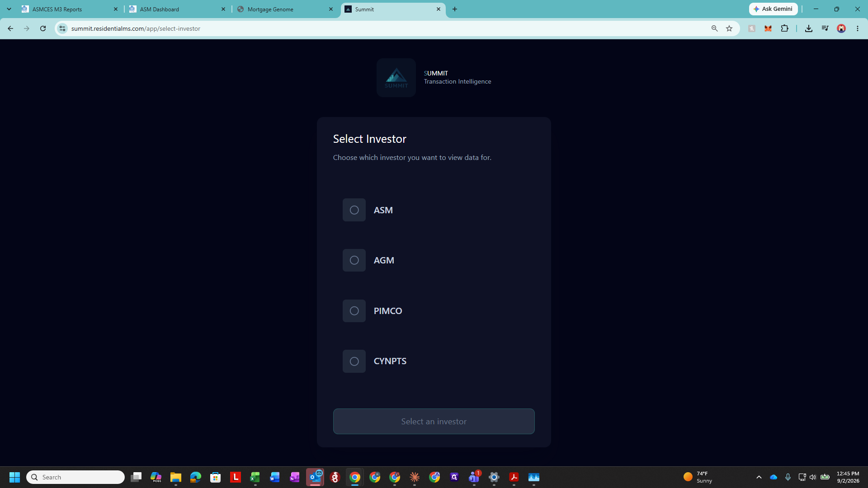Click the taskbar Search box
Viewport: 868px width, 488px height.
pyautogui.click(x=75, y=477)
